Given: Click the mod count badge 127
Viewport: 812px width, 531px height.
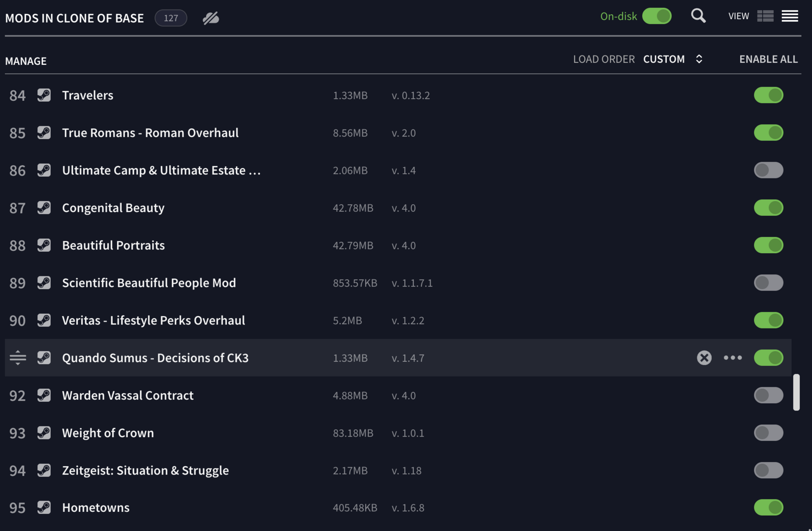Looking at the screenshot, I should pos(171,18).
